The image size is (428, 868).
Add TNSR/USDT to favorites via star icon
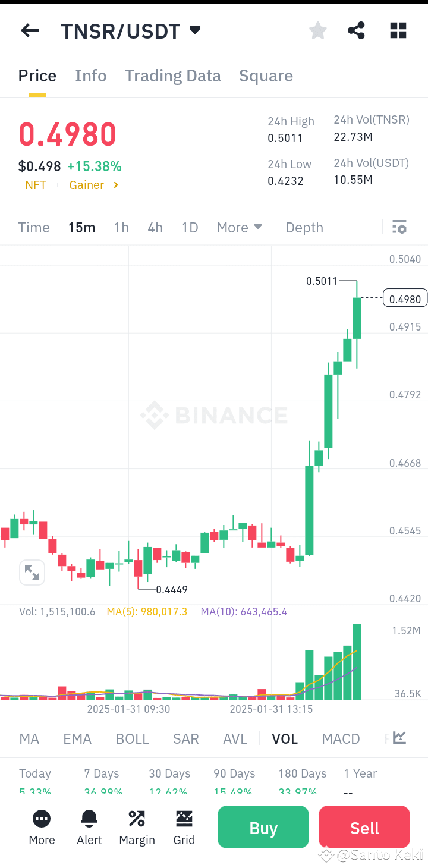[317, 30]
